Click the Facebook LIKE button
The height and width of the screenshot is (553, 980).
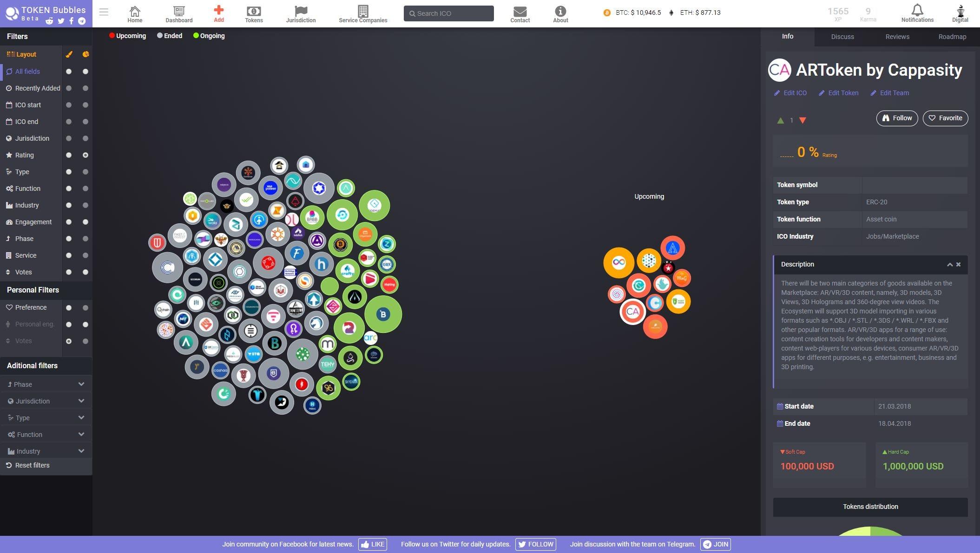tap(372, 544)
